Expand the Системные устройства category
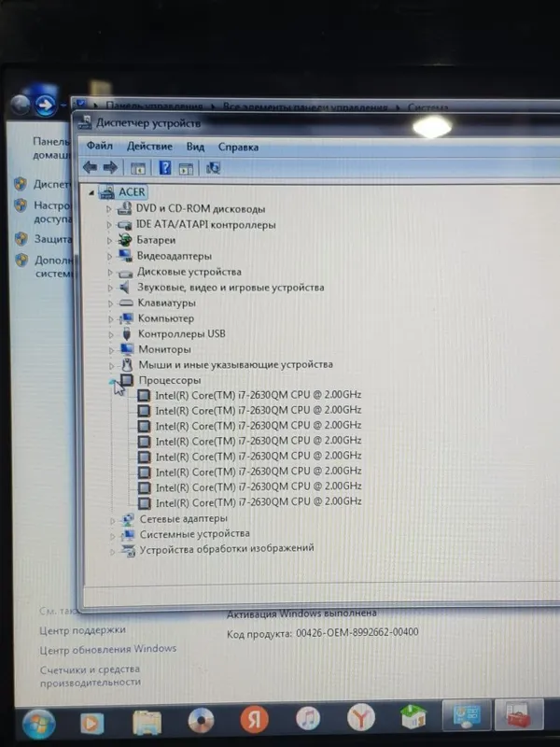Screen dimensions: 560x747 point(112,536)
